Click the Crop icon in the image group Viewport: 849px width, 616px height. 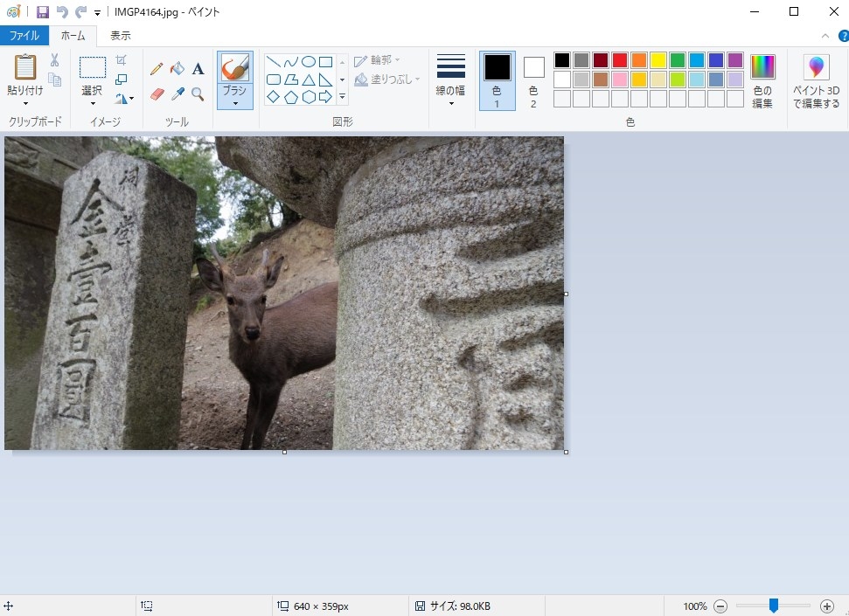pyautogui.click(x=122, y=60)
